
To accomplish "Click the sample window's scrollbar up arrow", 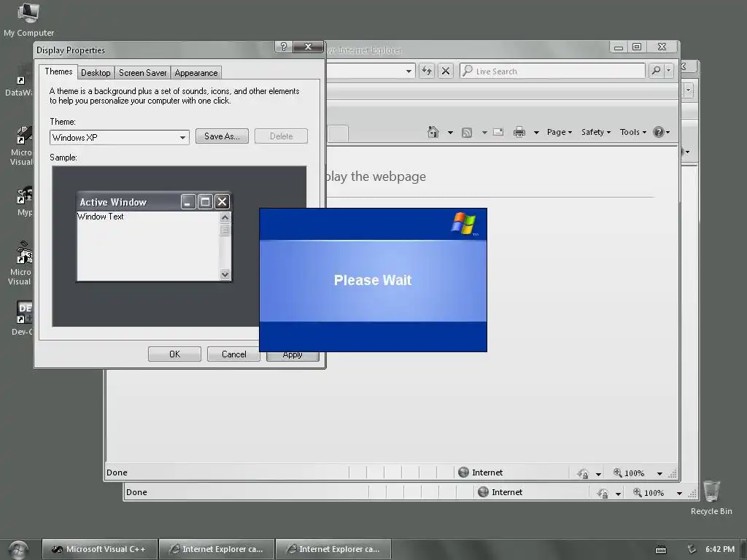I will [225, 217].
